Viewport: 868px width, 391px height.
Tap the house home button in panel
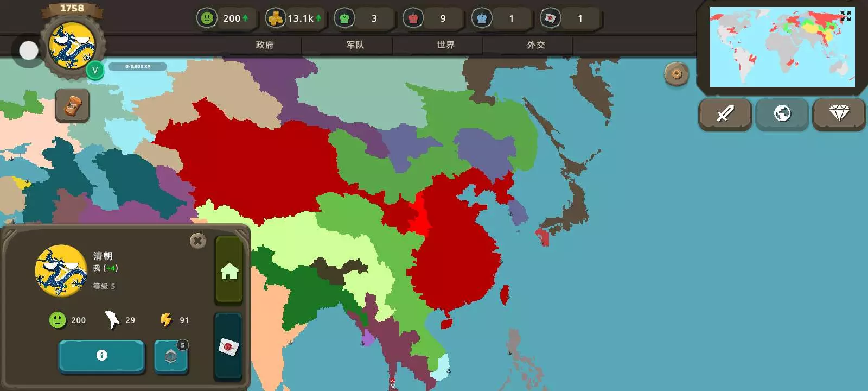pyautogui.click(x=229, y=270)
